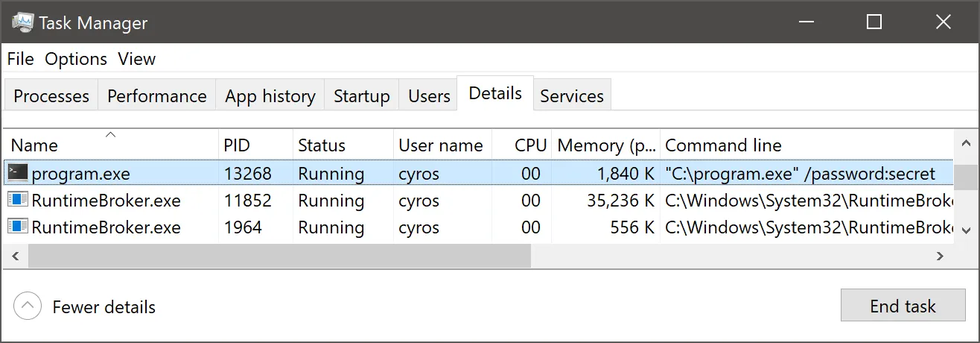Switch to the Performance tab

tap(157, 96)
